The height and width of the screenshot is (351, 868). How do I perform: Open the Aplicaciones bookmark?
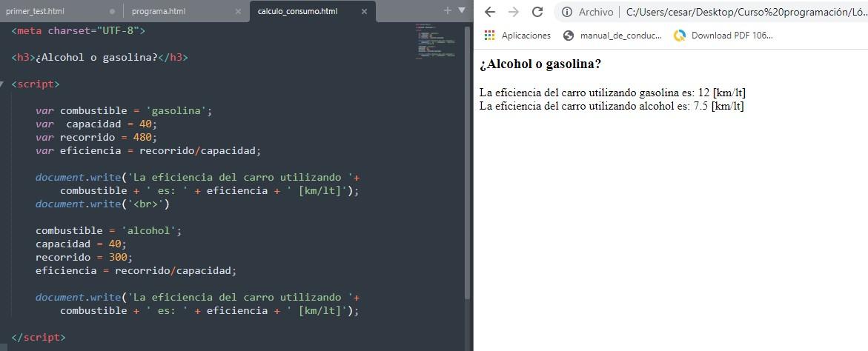click(x=517, y=36)
